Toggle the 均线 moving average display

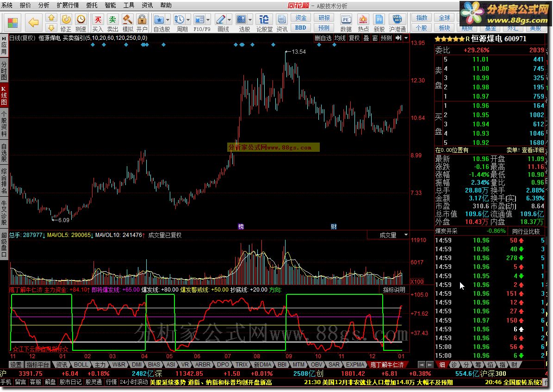(x=340, y=38)
